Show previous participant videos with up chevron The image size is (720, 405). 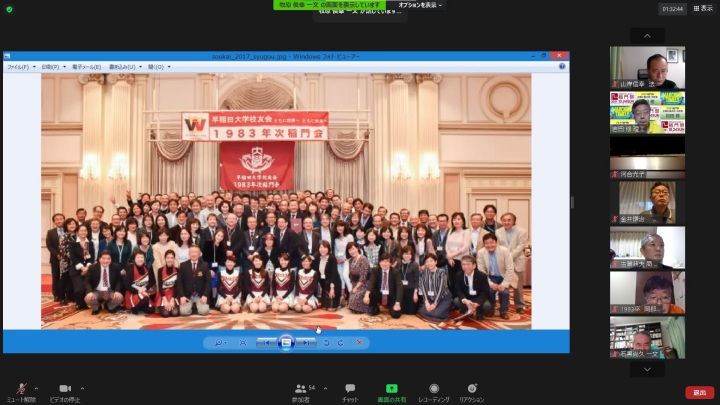(x=647, y=36)
